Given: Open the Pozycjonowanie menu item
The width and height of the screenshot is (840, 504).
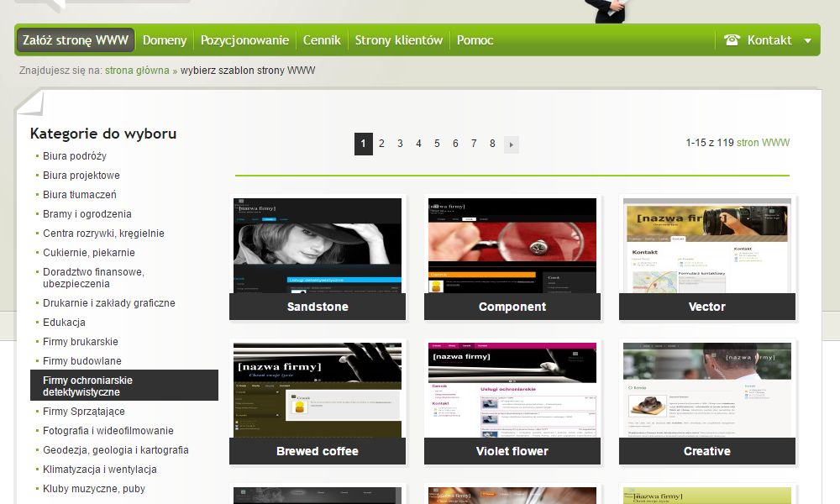Looking at the screenshot, I should point(244,40).
